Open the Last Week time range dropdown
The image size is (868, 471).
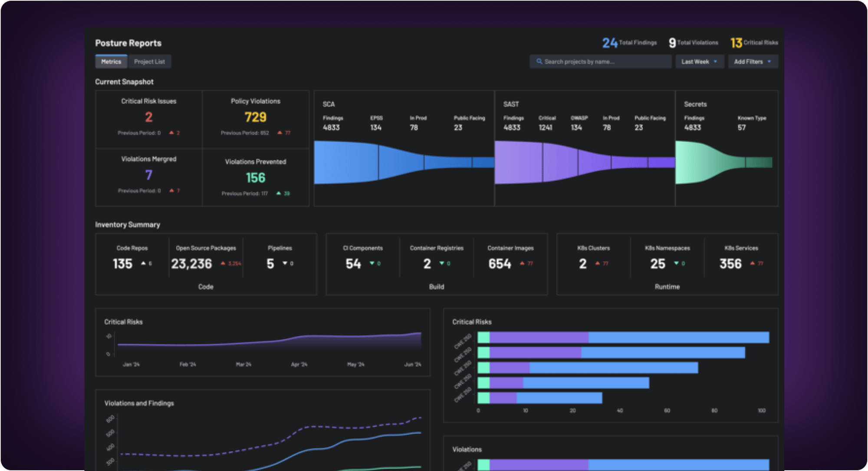tap(700, 62)
